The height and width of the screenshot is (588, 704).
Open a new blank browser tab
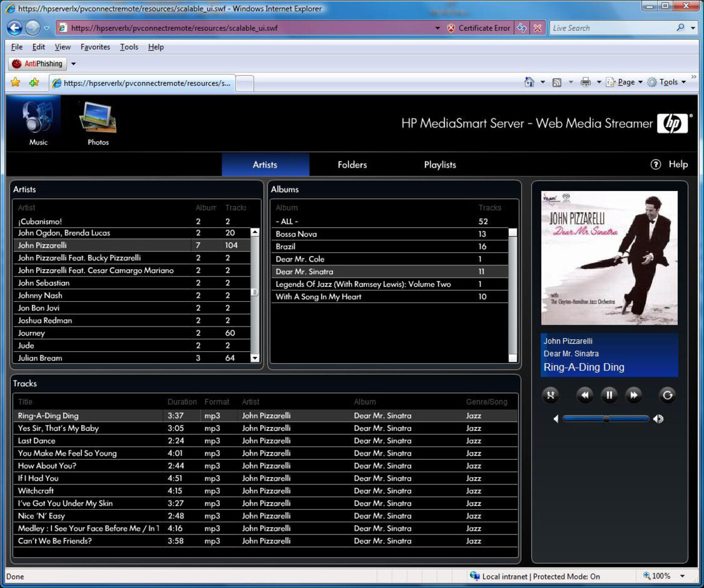[x=245, y=83]
